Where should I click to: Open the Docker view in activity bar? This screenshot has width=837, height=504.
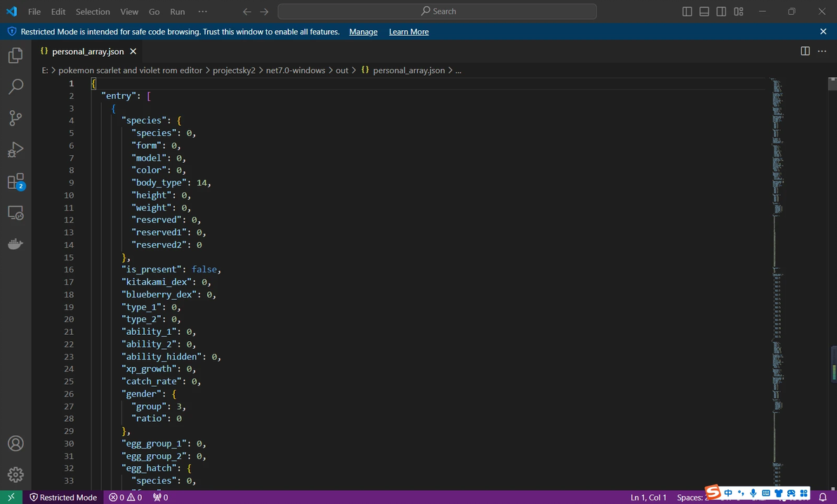click(15, 244)
